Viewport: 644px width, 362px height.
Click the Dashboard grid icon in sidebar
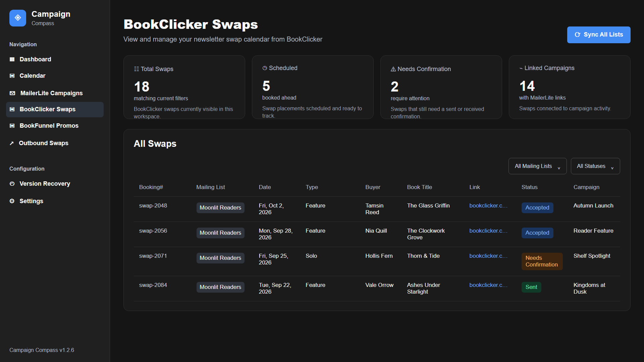(12, 59)
